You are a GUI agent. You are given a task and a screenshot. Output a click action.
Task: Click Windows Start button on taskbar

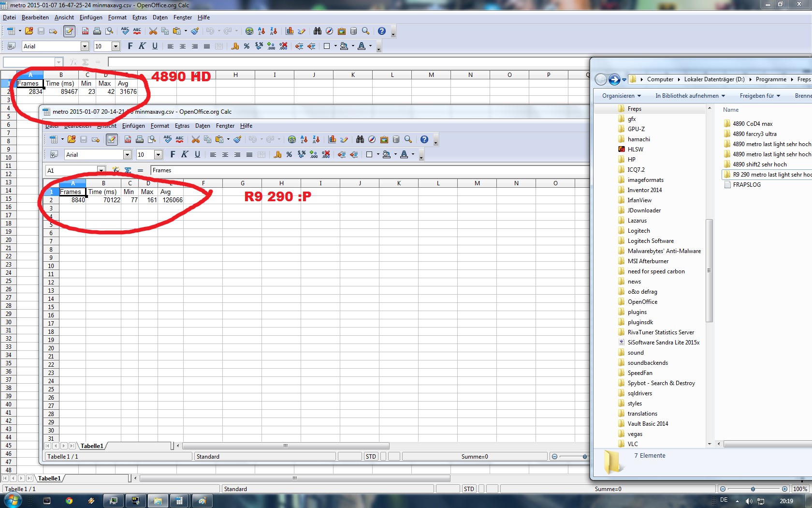pos(13,501)
